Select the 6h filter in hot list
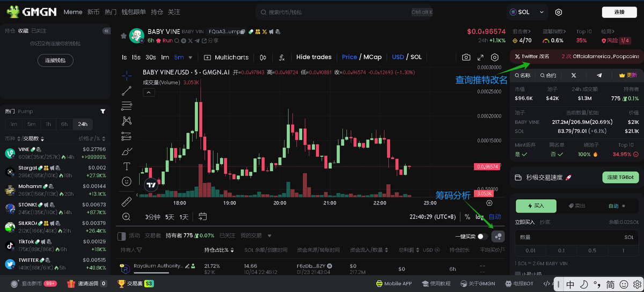 point(64,124)
